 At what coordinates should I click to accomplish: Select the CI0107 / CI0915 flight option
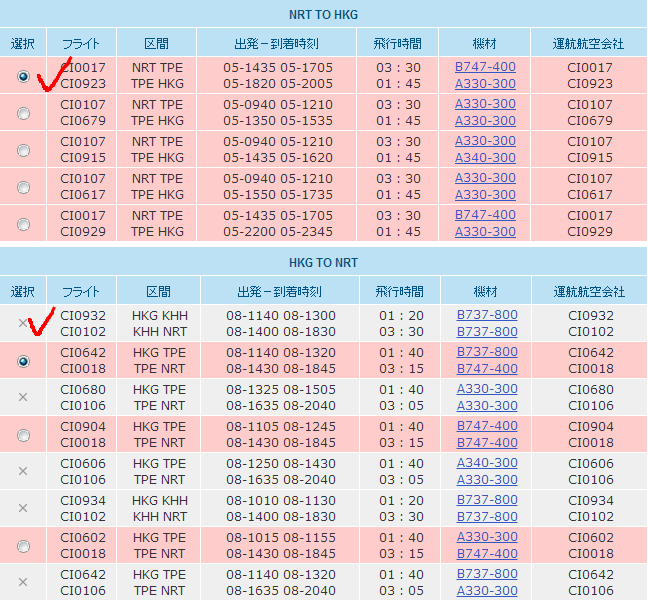click(23, 150)
